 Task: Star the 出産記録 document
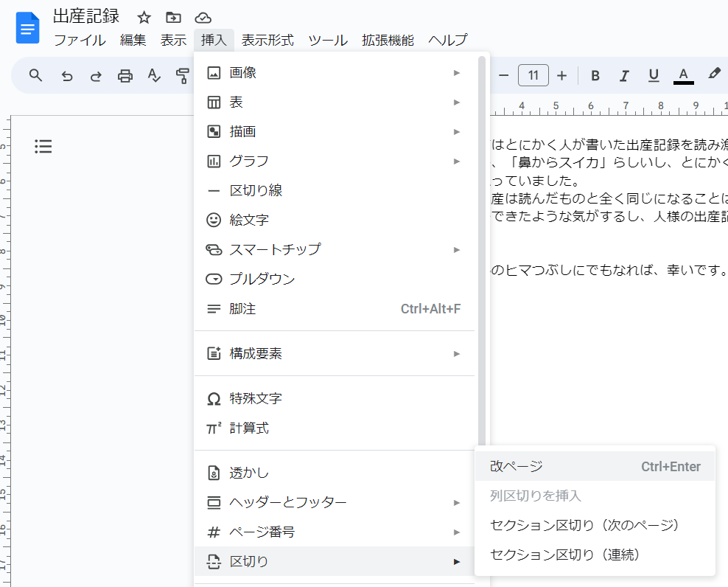[x=144, y=18]
